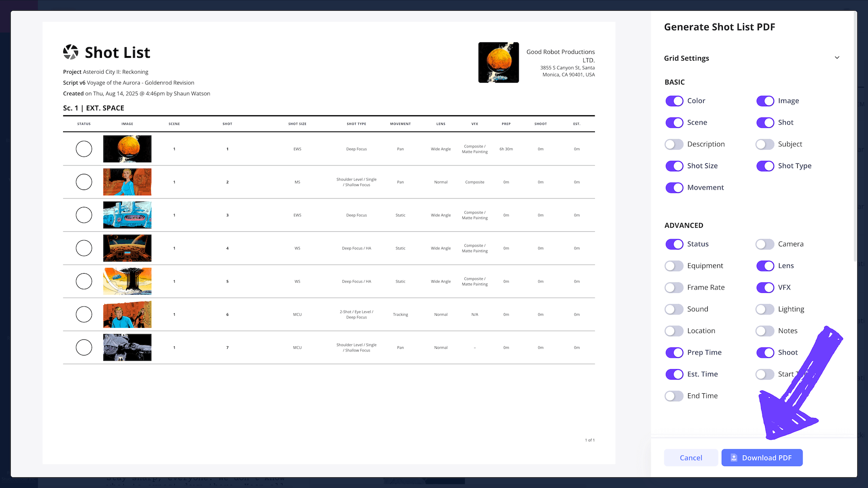The image size is (868, 488).
Task: Turn on the Location toggle
Action: point(674,331)
